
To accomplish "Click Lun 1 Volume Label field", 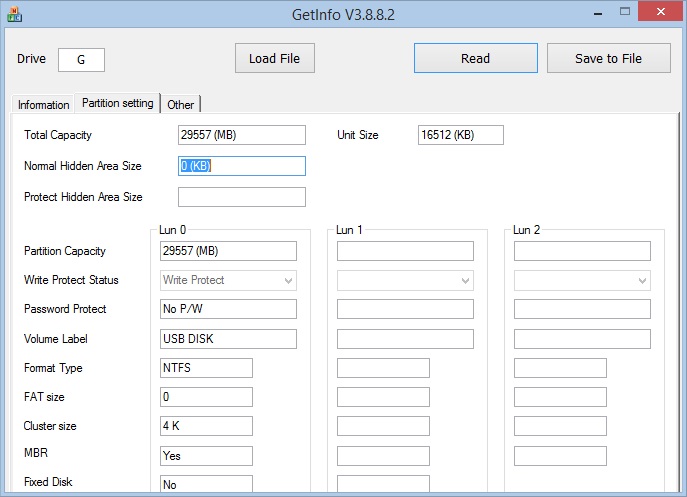I will point(405,339).
